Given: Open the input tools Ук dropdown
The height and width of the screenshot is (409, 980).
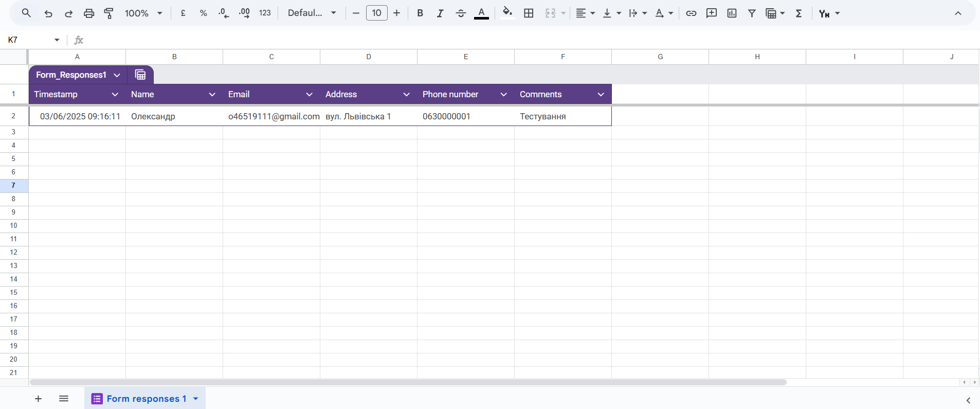Looking at the screenshot, I should pos(829,13).
